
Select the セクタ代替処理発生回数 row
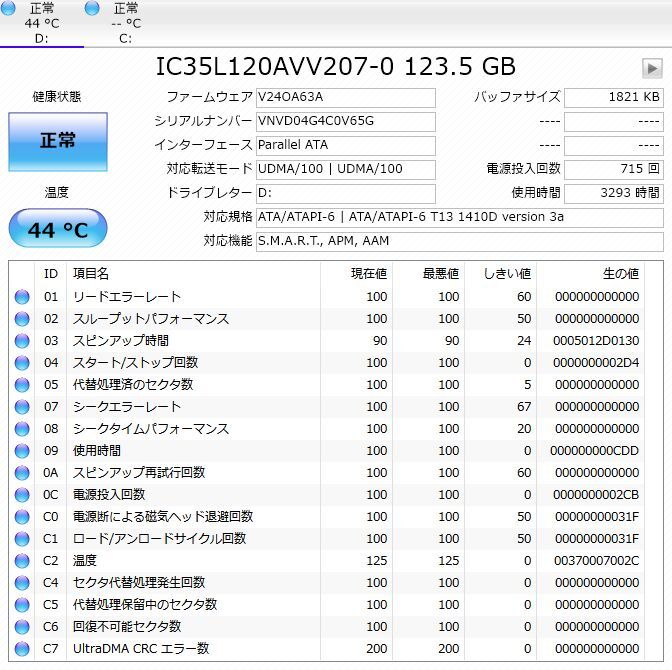pyautogui.click(x=327, y=583)
